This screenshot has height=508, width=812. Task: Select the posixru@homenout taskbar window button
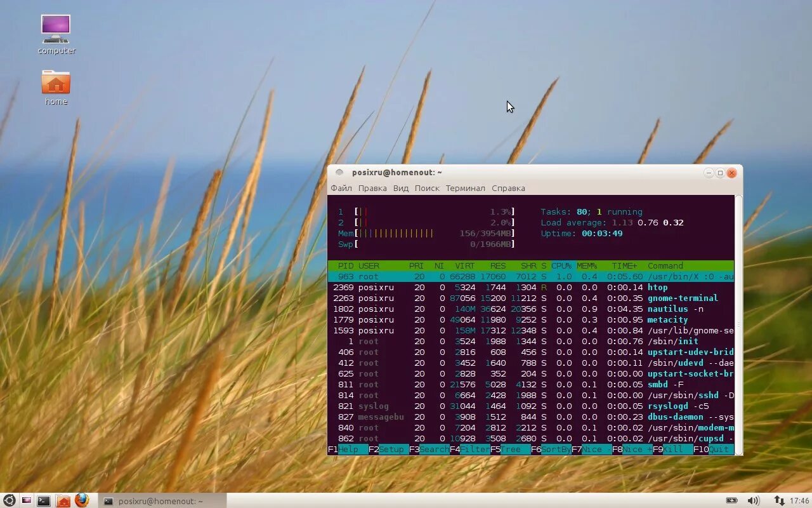coord(162,501)
